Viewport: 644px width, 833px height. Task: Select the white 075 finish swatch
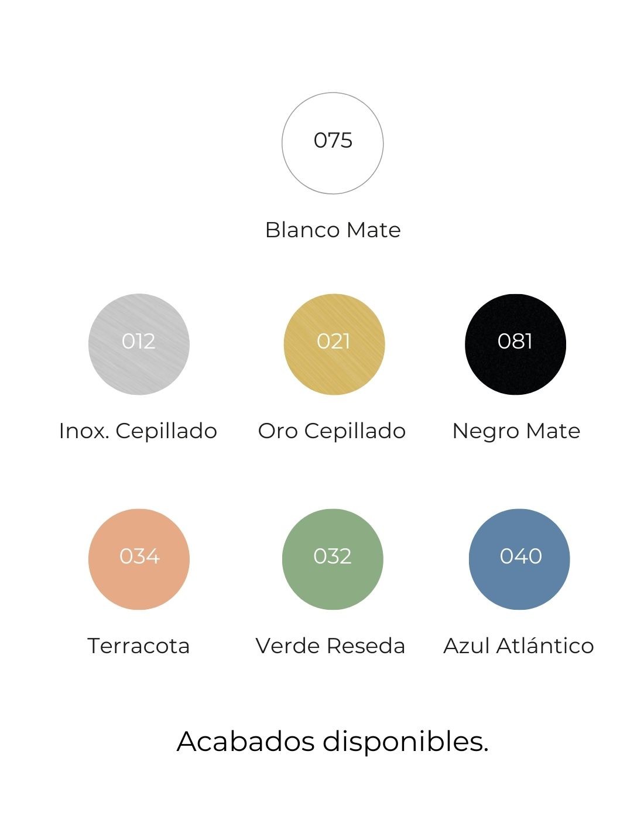[x=333, y=143]
